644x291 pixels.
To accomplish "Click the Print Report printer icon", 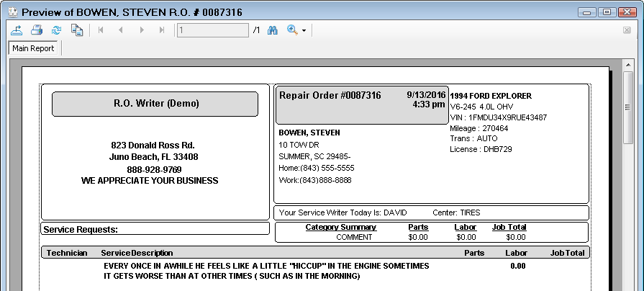I will 37,30.
